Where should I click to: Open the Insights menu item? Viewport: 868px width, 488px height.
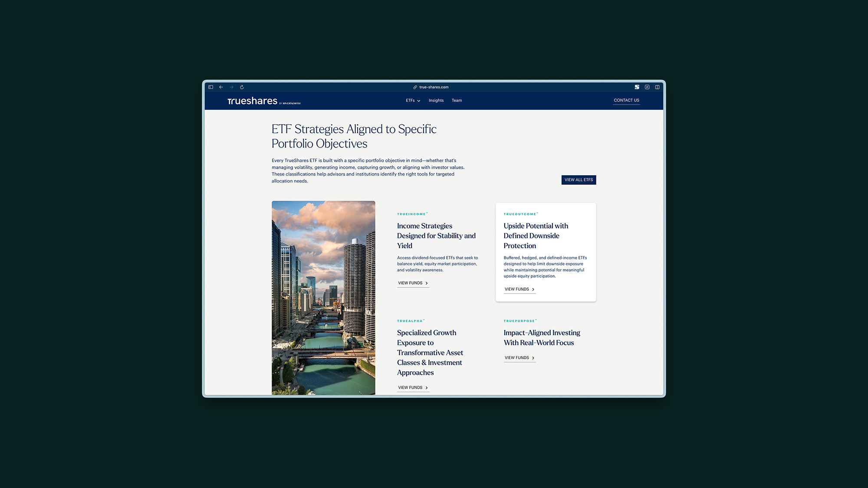coord(436,101)
